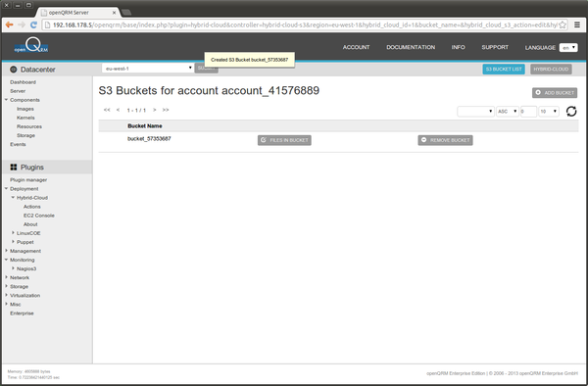
Task: Open the ACCOUNT menu
Action: click(x=356, y=47)
